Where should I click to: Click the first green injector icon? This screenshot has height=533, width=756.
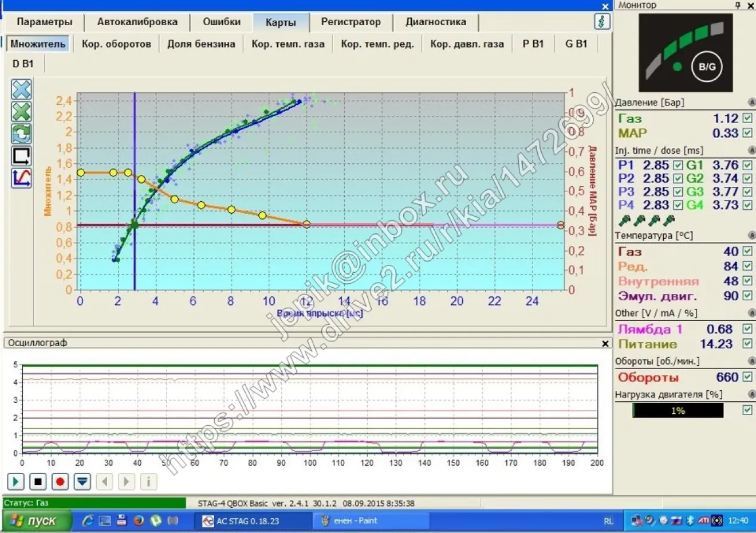(625, 220)
